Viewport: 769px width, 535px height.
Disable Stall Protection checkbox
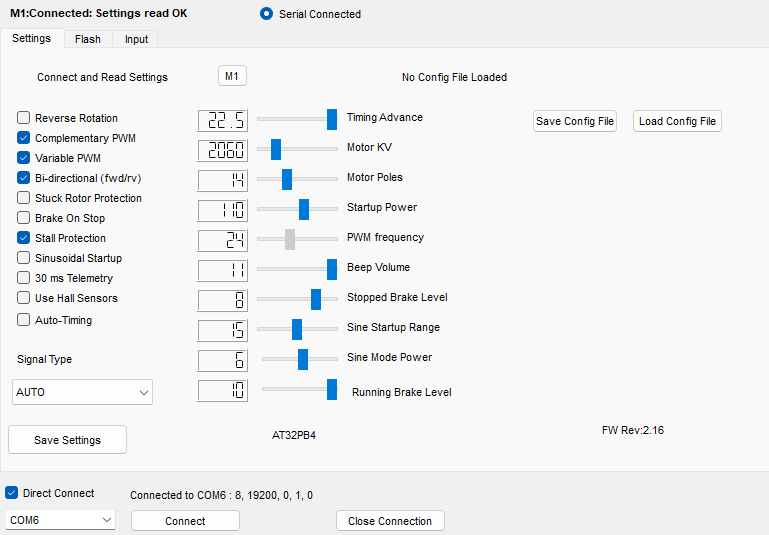coord(24,238)
